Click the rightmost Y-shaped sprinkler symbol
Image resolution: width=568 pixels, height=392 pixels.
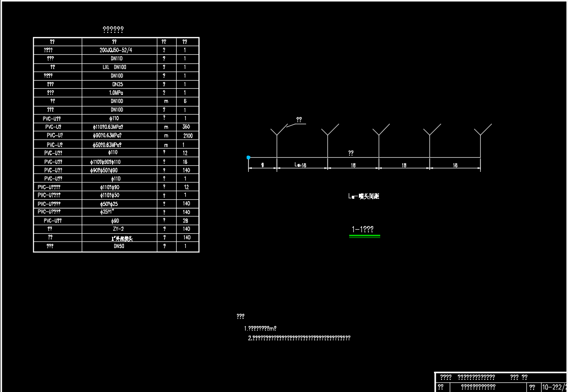[x=481, y=131]
